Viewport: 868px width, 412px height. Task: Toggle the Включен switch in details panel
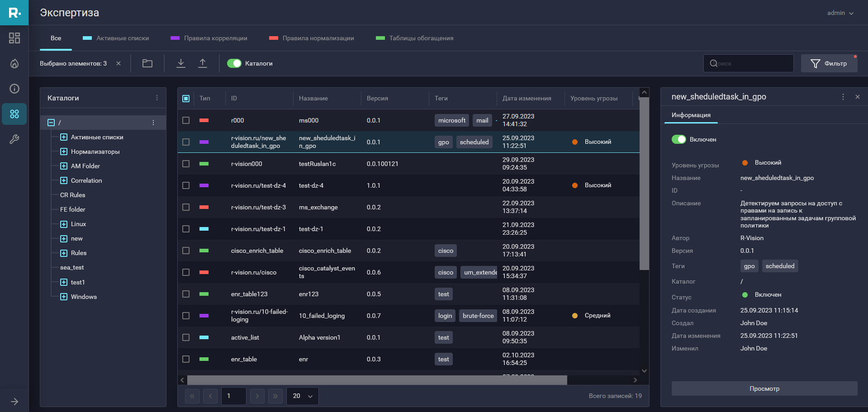click(x=679, y=139)
